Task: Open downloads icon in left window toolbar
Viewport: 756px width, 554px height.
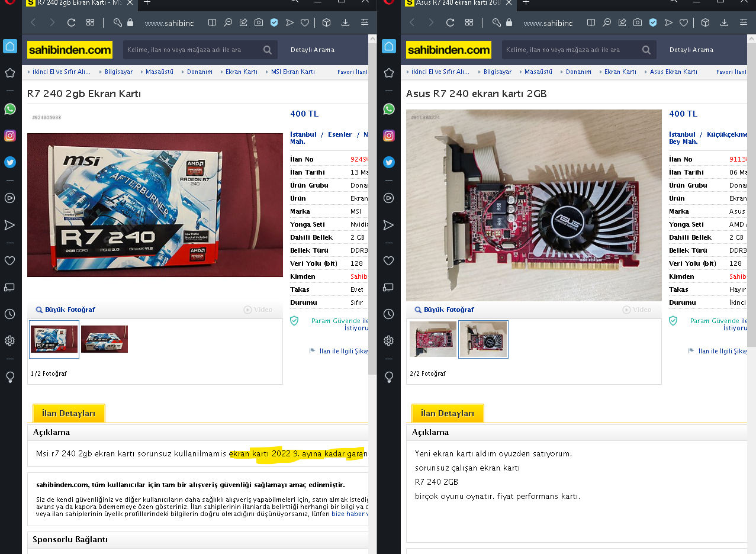Action: 345,22
